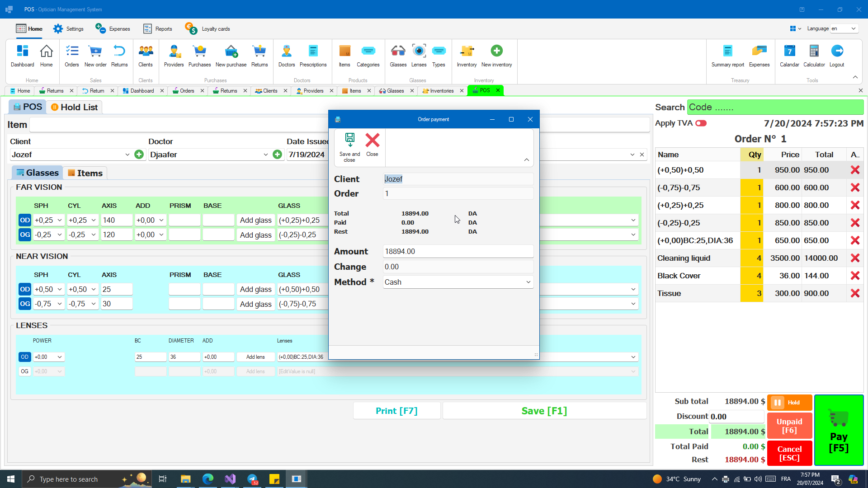
Task: Open the payment Method dropdown
Action: (x=527, y=282)
